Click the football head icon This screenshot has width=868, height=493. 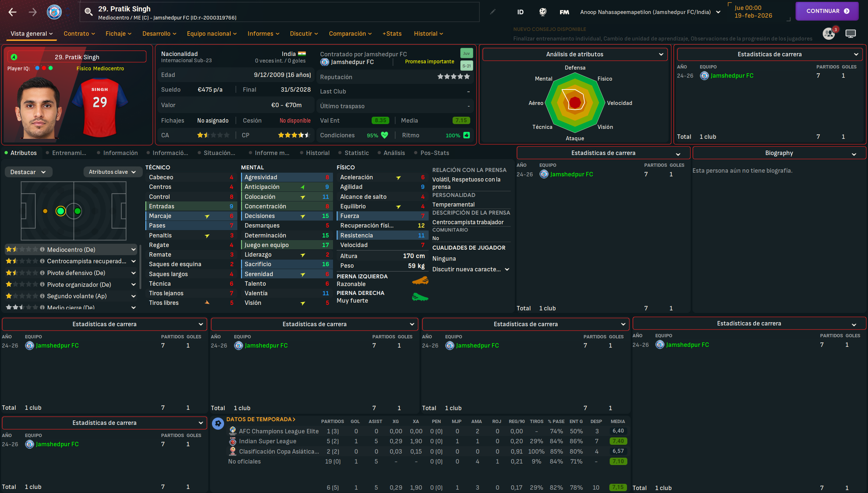(x=543, y=12)
